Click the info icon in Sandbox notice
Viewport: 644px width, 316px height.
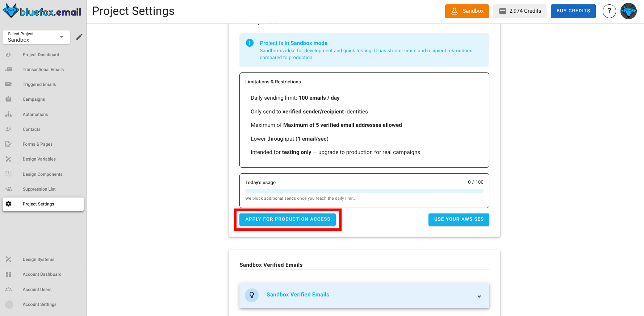[x=250, y=43]
